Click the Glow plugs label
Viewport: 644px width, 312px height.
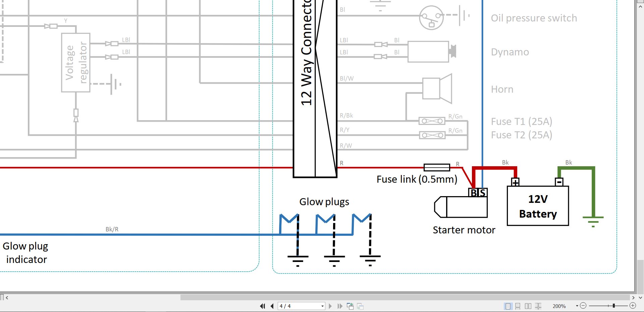pos(324,202)
